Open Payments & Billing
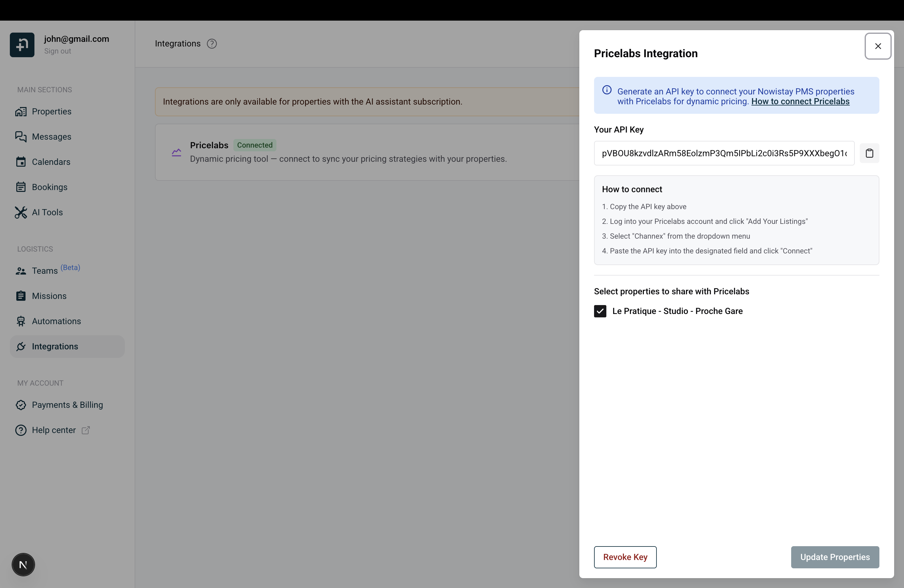Image resolution: width=904 pixels, height=588 pixels. point(67,405)
